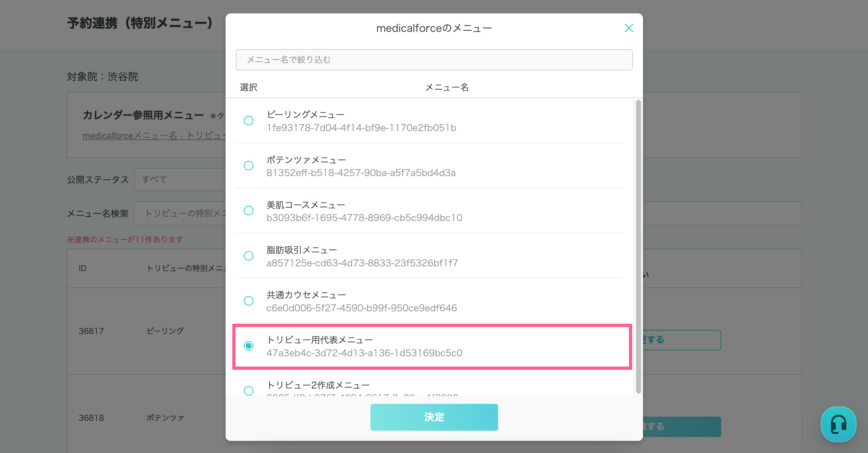
Task: Click the 共通カウセメニュー row label
Action: coord(306,295)
